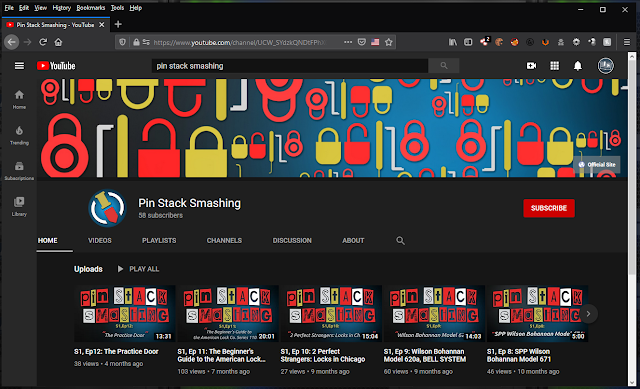Click the 13:31 Practice Door thumbnail
Screen dimensions: 640x389
pos(125,313)
